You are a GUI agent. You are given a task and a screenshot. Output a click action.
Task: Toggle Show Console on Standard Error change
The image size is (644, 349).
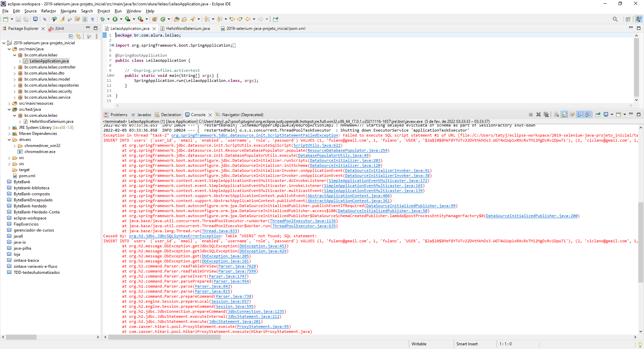click(587, 114)
